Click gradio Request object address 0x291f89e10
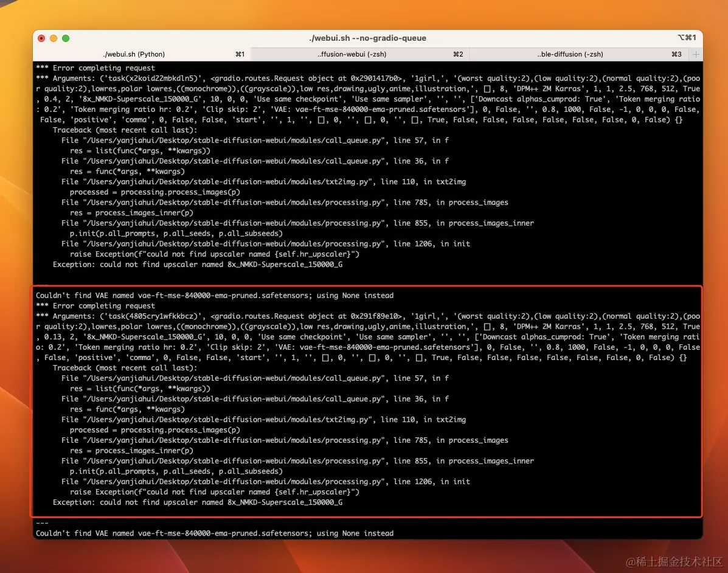Screen dimensions: 728x573 [x=374, y=316]
